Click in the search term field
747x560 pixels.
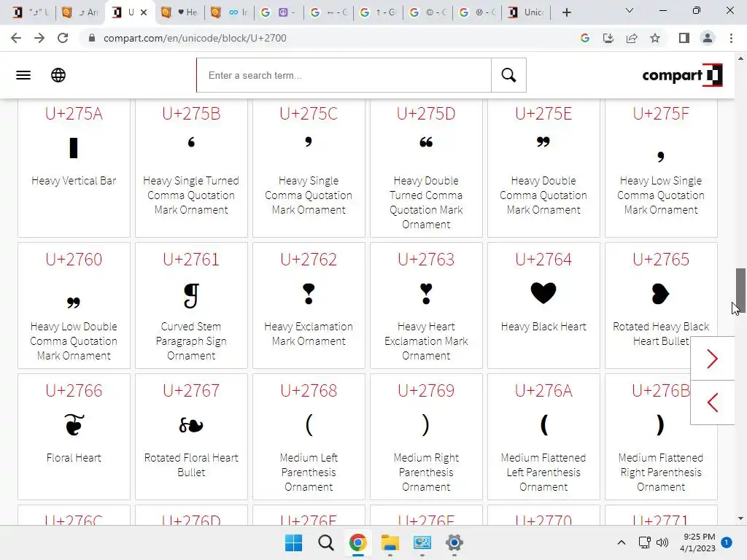(x=344, y=75)
